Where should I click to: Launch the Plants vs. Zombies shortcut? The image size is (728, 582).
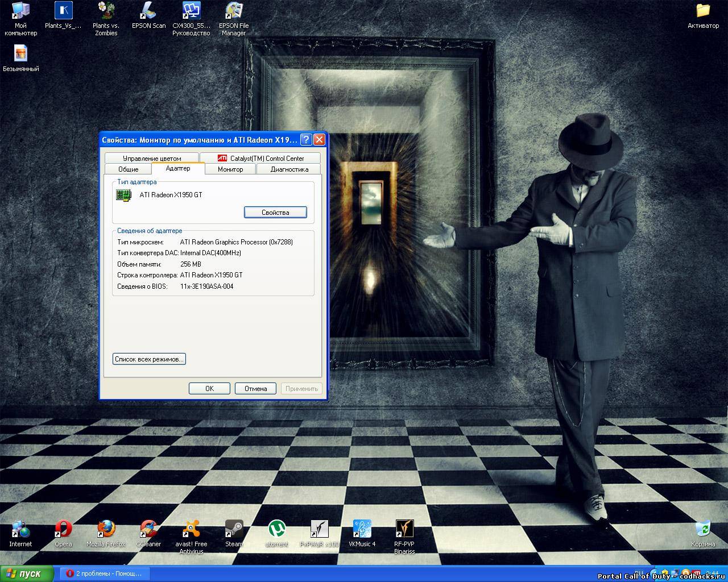click(106, 19)
